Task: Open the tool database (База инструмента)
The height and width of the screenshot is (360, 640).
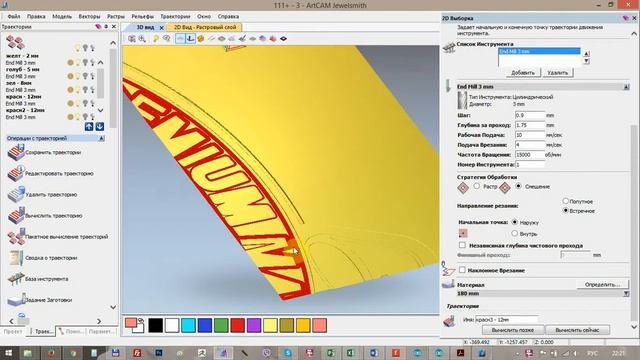Action: pyautogui.click(x=16, y=279)
